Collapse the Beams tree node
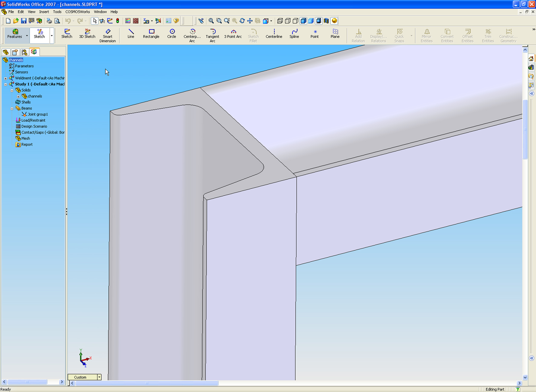536x392 pixels. point(12,109)
